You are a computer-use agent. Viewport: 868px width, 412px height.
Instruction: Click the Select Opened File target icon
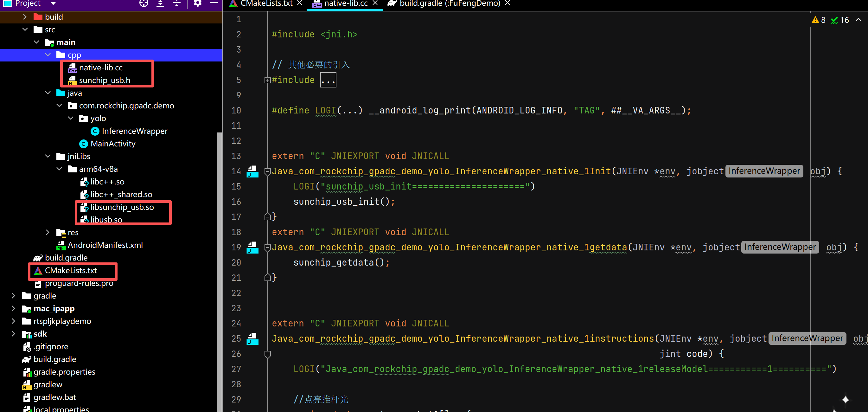coord(144,3)
